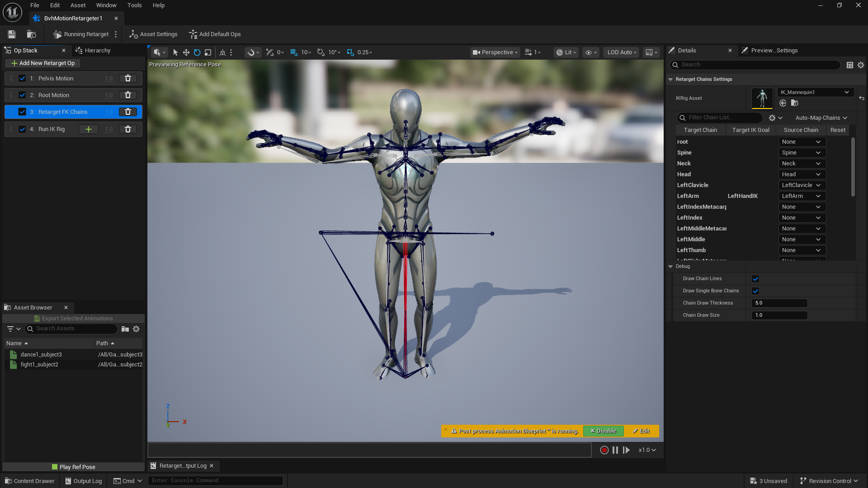This screenshot has width=868, height=488.
Task: Open the Perspective view dropdown
Action: (x=495, y=52)
